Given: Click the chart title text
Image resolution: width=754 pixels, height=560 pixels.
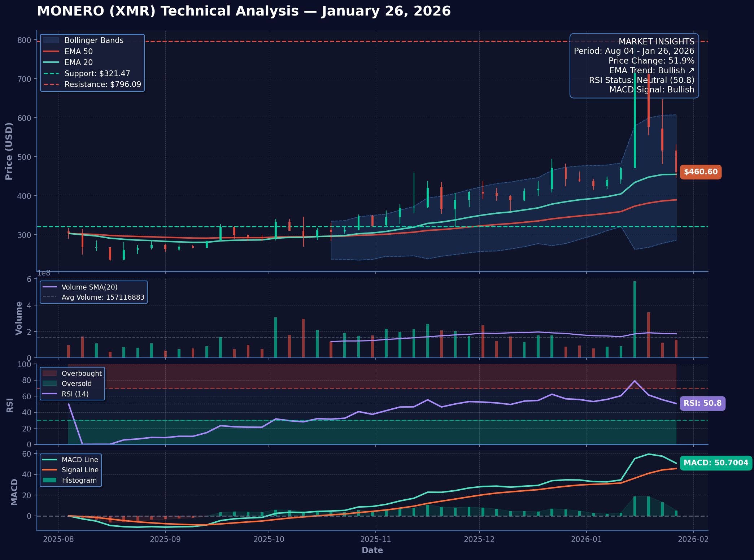Looking at the screenshot, I should pos(244,11).
